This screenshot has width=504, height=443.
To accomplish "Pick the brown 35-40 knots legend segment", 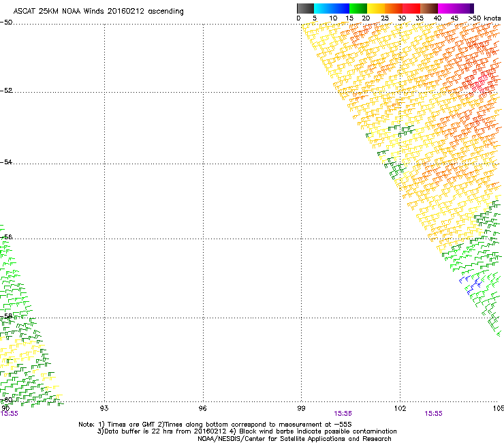I will [429, 8].
